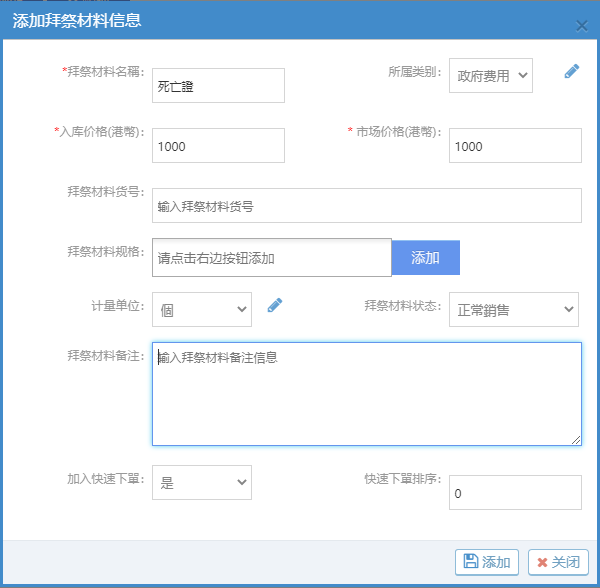
Task: Close the dialog with the top-right X
Action: [x=581, y=26]
